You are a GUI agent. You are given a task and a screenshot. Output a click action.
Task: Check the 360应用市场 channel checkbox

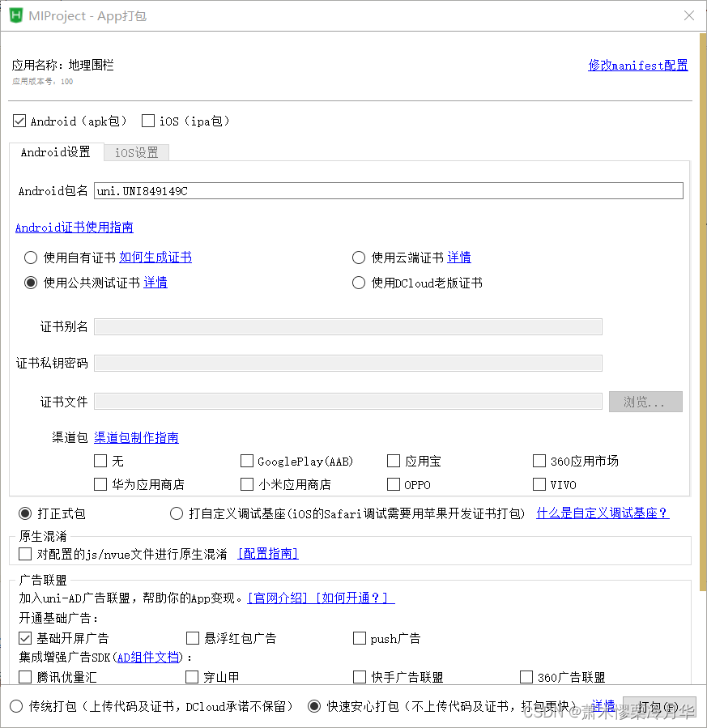point(539,461)
